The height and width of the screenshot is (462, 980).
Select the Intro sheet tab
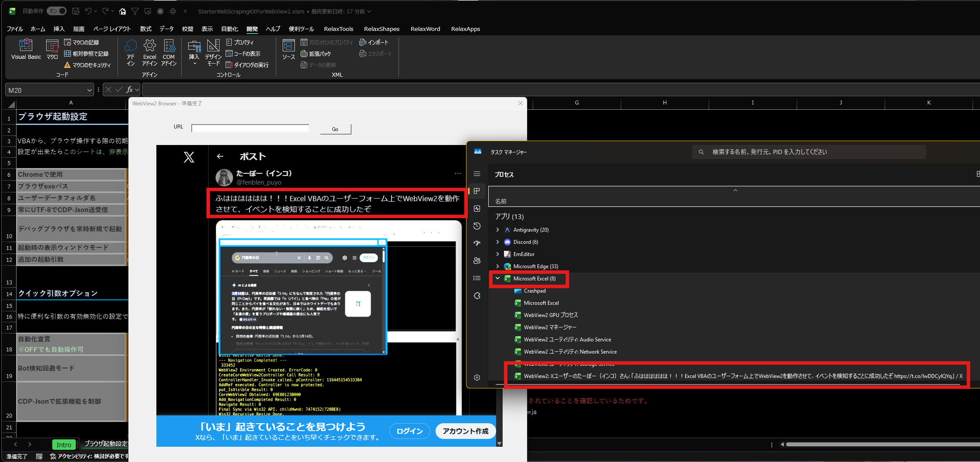click(x=64, y=445)
